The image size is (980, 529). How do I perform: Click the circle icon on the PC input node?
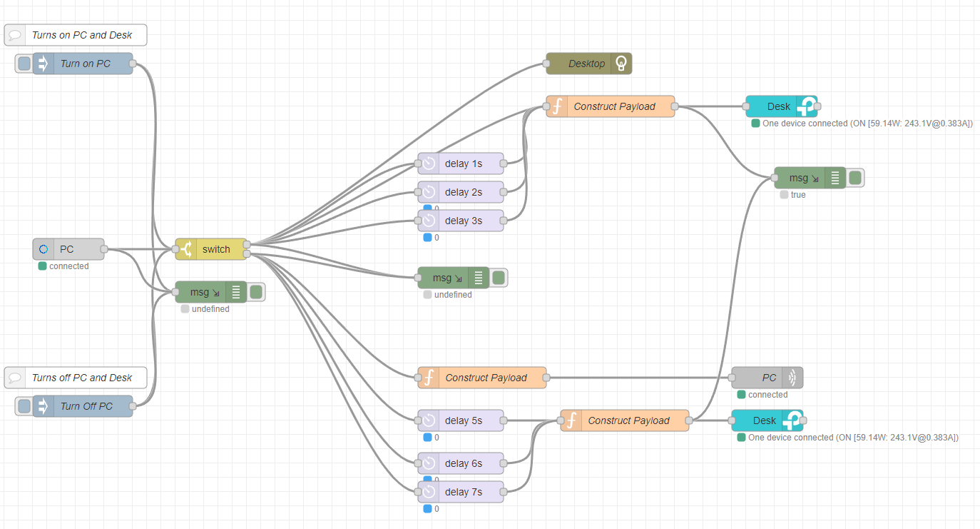pos(43,249)
